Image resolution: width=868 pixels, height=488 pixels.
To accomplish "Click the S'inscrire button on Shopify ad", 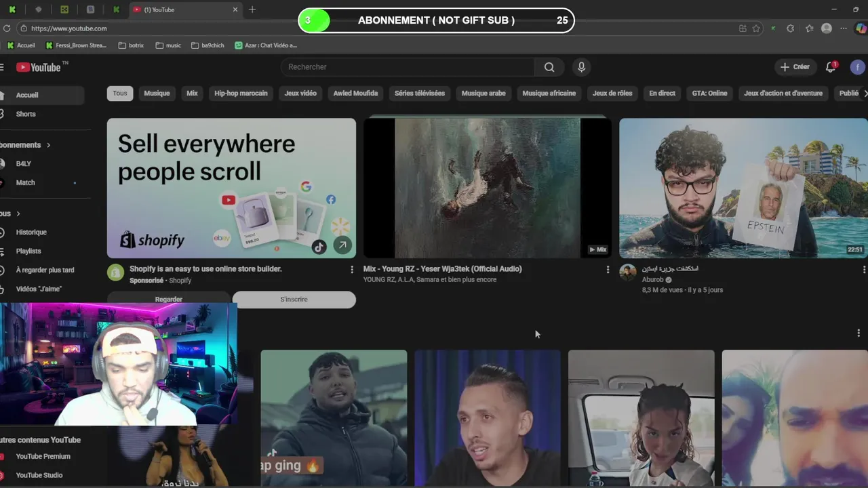I will coord(294,300).
